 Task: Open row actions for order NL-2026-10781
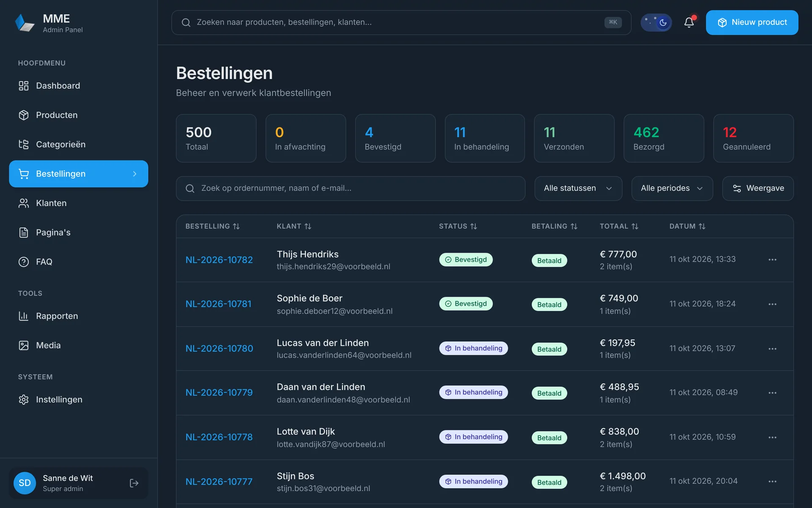pyautogui.click(x=772, y=304)
